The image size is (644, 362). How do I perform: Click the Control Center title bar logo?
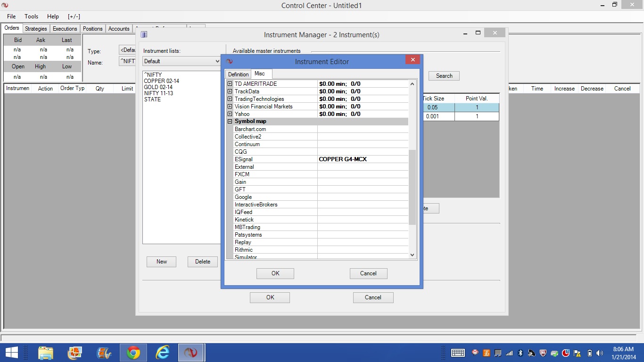(5, 5)
